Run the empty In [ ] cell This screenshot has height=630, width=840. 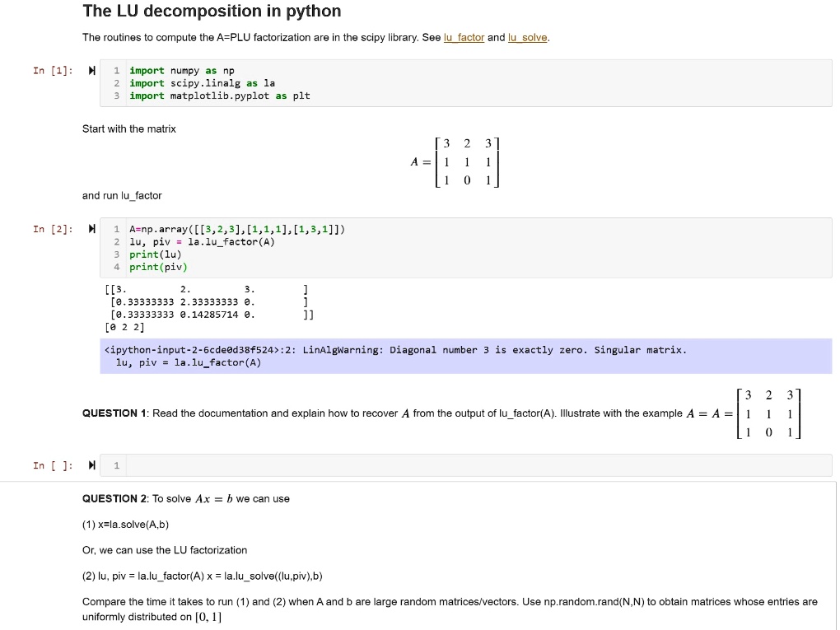pos(92,466)
